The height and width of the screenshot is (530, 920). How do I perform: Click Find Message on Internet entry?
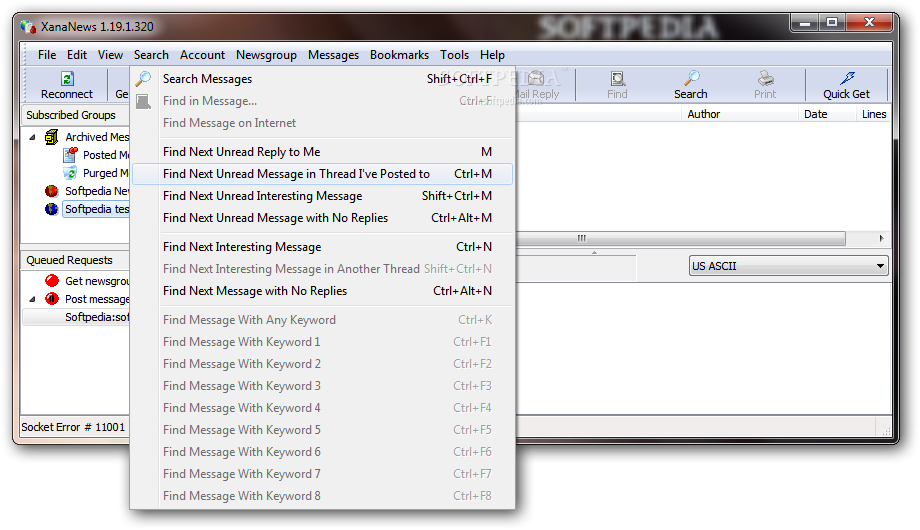tap(323, 123)
